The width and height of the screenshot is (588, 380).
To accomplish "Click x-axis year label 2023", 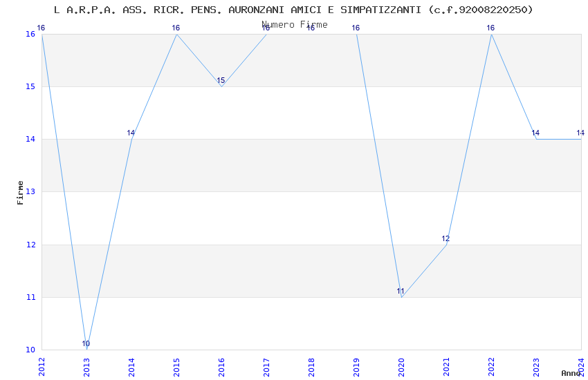I will point(537,368).
